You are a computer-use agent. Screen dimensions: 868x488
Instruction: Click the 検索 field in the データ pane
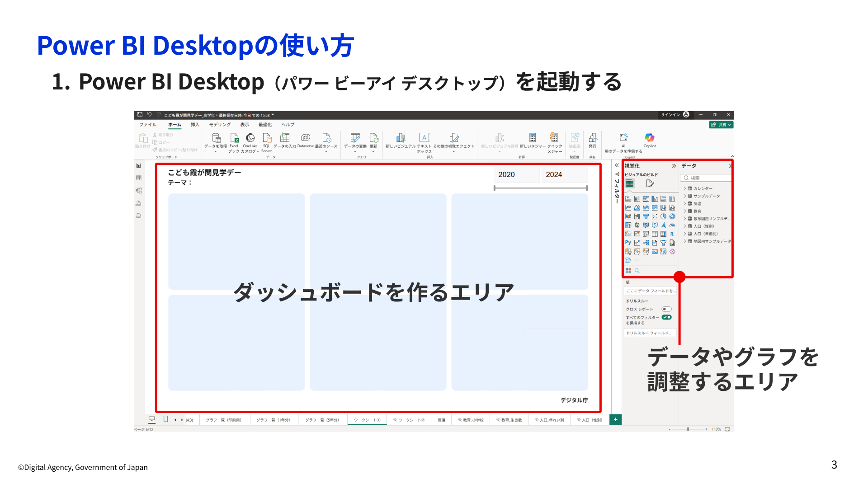706,178
